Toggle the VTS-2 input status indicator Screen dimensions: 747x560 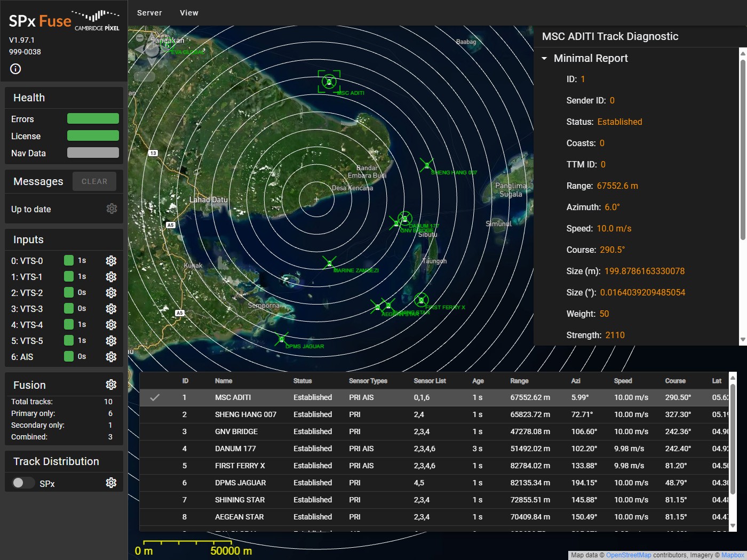point(69,293)
